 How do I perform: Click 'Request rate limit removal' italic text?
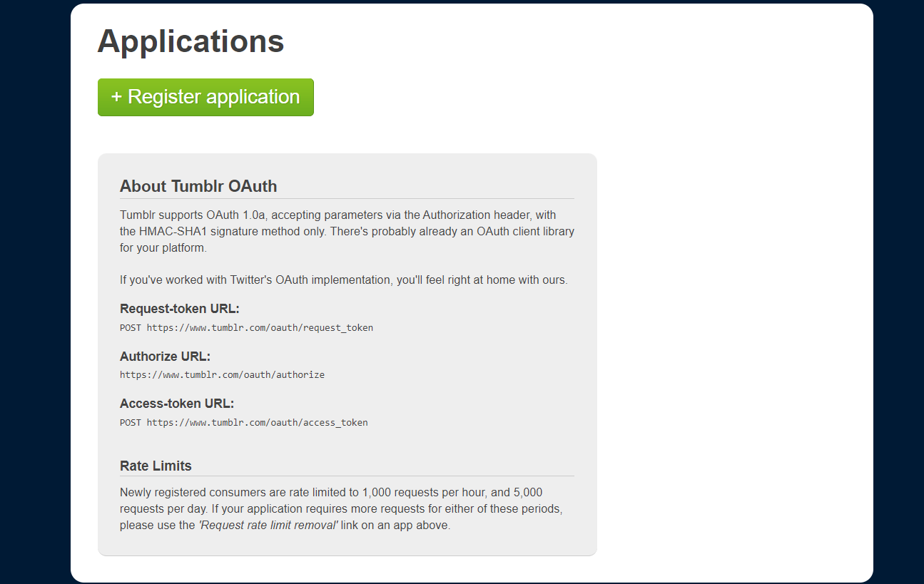(268, 526)
